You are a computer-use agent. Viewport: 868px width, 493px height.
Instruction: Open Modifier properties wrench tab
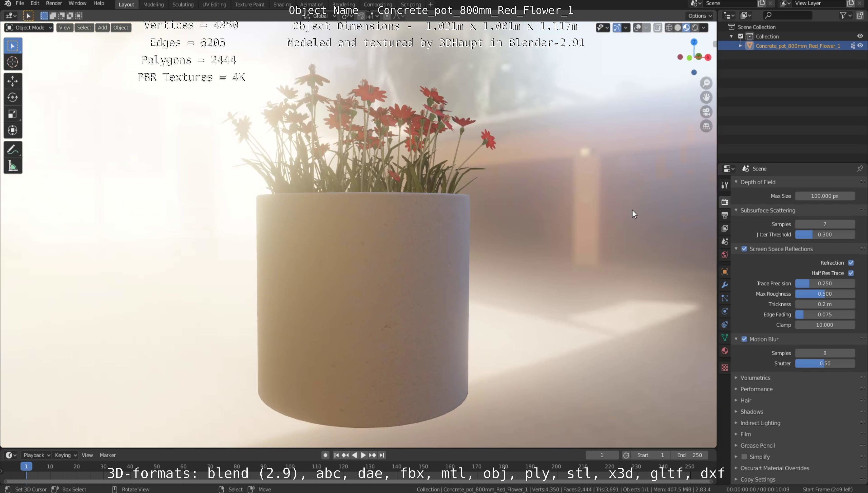724,285
